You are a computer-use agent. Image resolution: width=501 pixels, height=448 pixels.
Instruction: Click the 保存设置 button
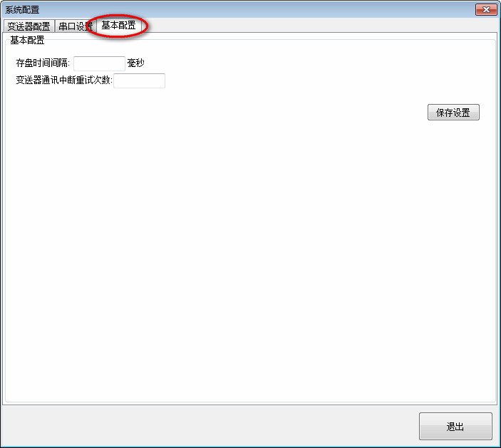[453, 113]
